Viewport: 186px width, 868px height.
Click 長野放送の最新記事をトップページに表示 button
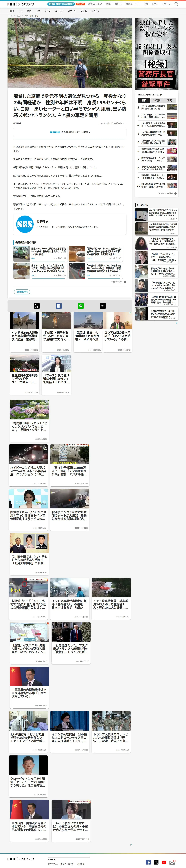pos(70,132)
